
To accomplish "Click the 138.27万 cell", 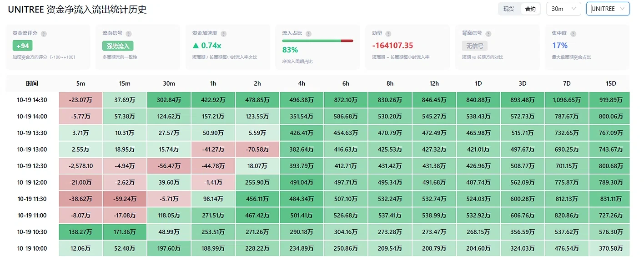I will click(80, 232).
